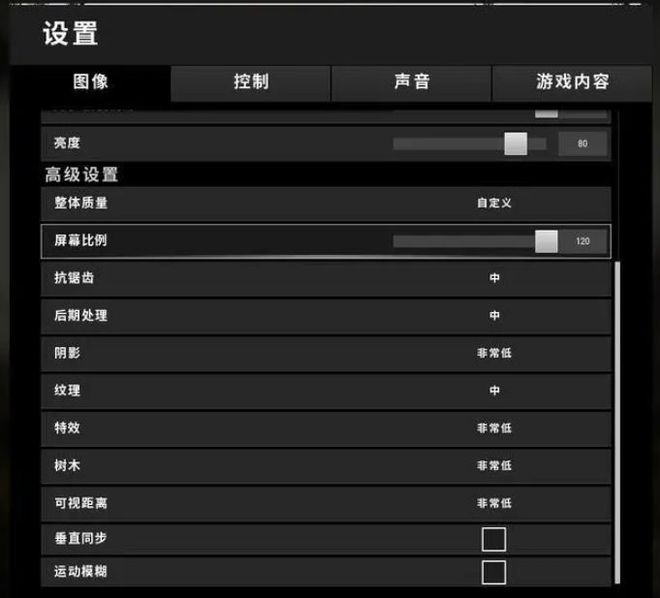
Task: Click the vertical scrollbar of settings list
Action: pos(617,423)
